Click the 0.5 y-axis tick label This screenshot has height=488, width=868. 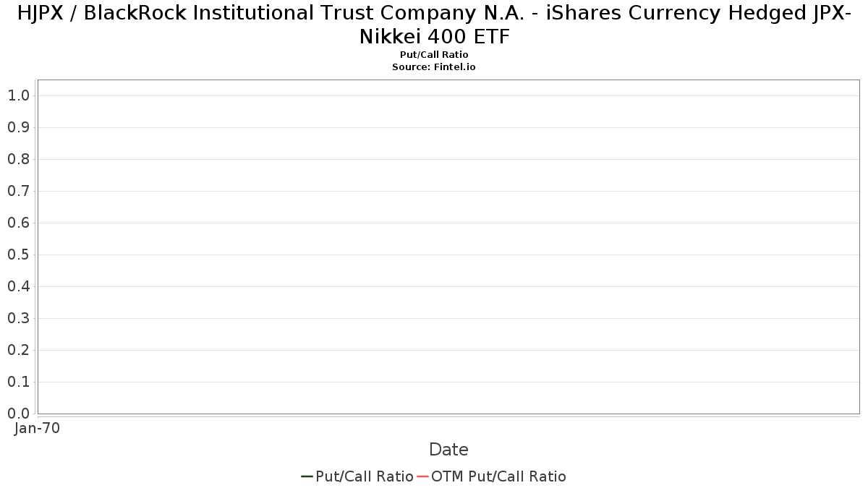[18, 254]
